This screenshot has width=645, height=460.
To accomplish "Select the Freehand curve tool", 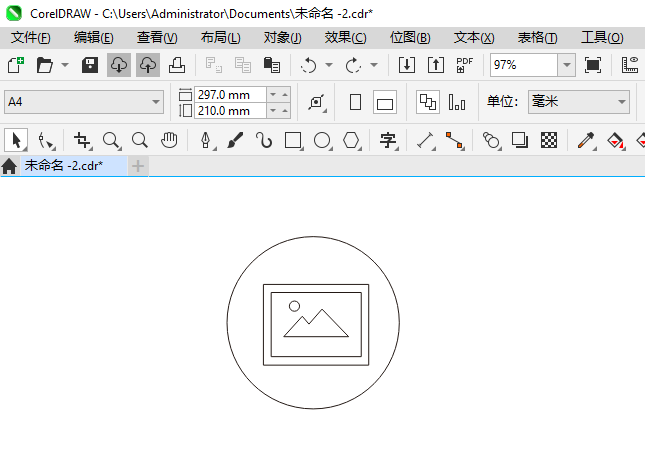I will pyautogui.click(x=264, y=141).
